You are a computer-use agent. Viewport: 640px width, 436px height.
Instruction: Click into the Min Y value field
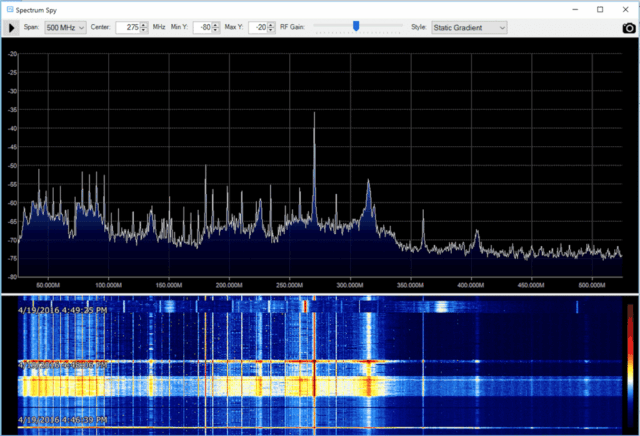pos(204,28)
